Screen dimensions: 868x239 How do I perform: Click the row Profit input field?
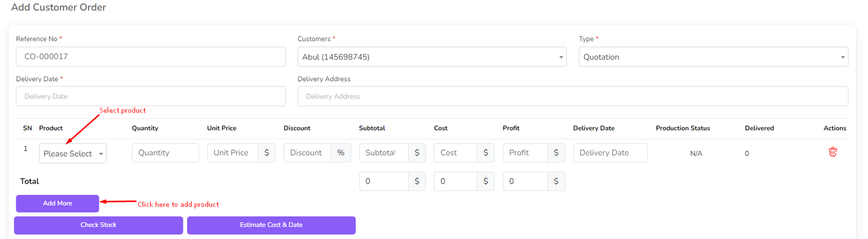click(525, 153)
